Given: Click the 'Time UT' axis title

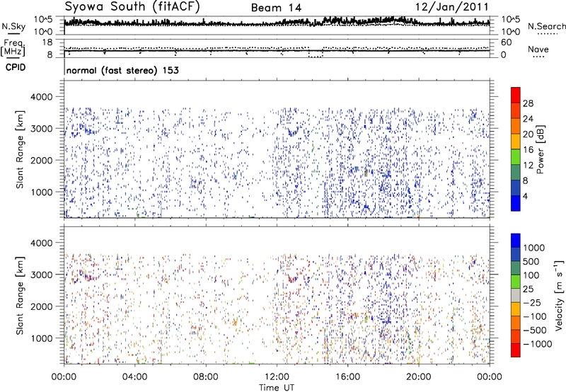Looking at the screenshot, I should coord(277,388).
